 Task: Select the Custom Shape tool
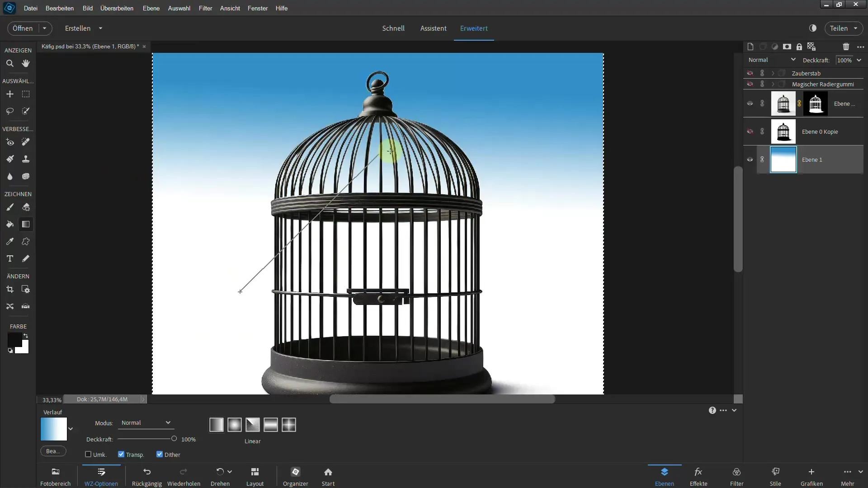click(x=26, y=242)
